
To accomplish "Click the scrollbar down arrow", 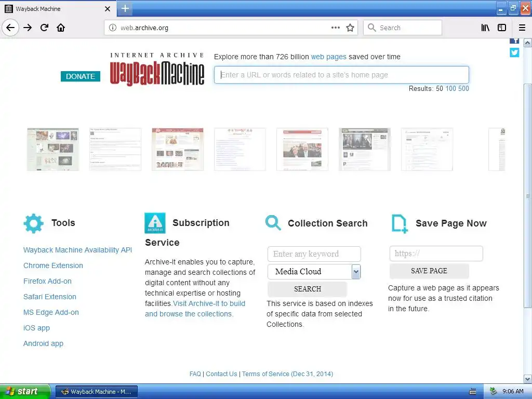I will (528, 379).
